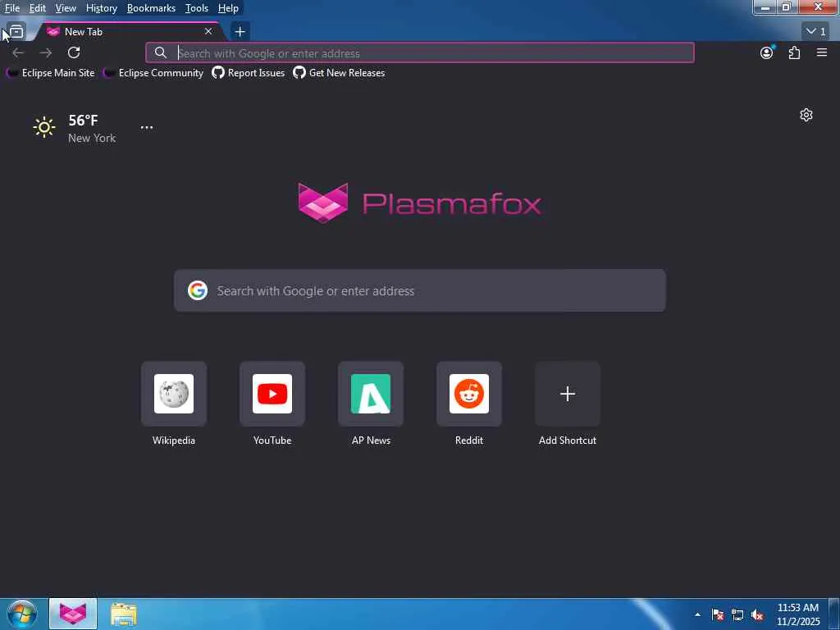Focus the center Google search box
The image size is (840, 630).
click(x=420, y=290)
